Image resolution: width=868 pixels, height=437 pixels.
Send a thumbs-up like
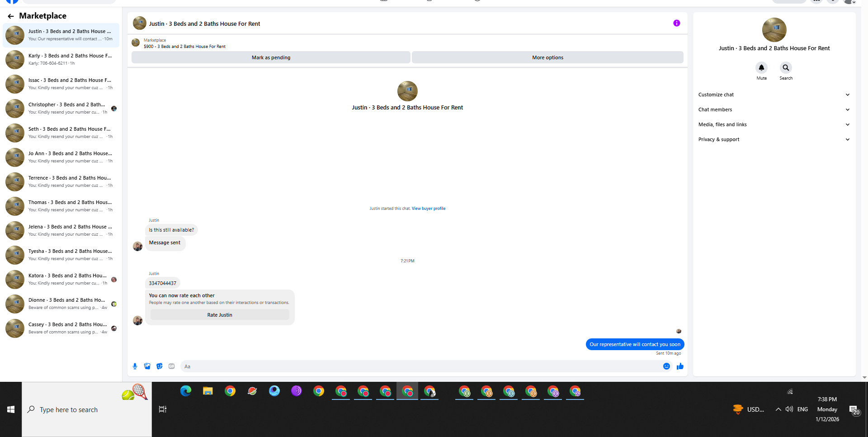680,366
